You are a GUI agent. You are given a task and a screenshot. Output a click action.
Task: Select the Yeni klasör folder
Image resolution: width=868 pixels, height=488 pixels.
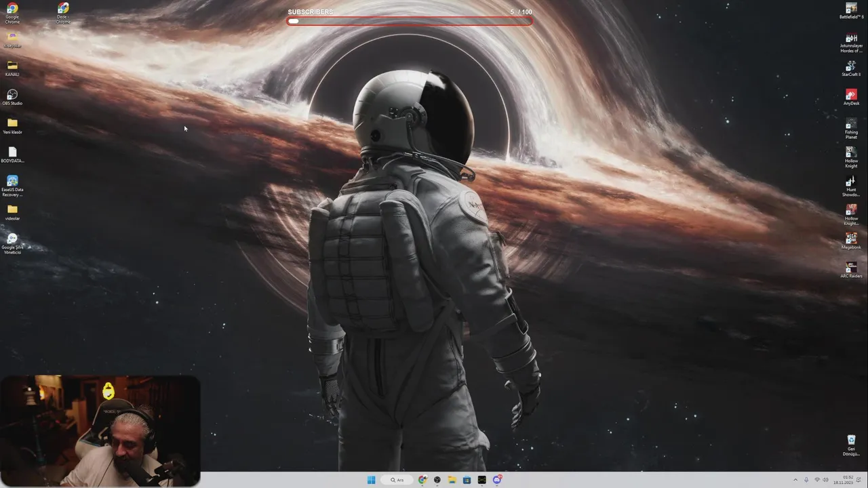(12, 126)
